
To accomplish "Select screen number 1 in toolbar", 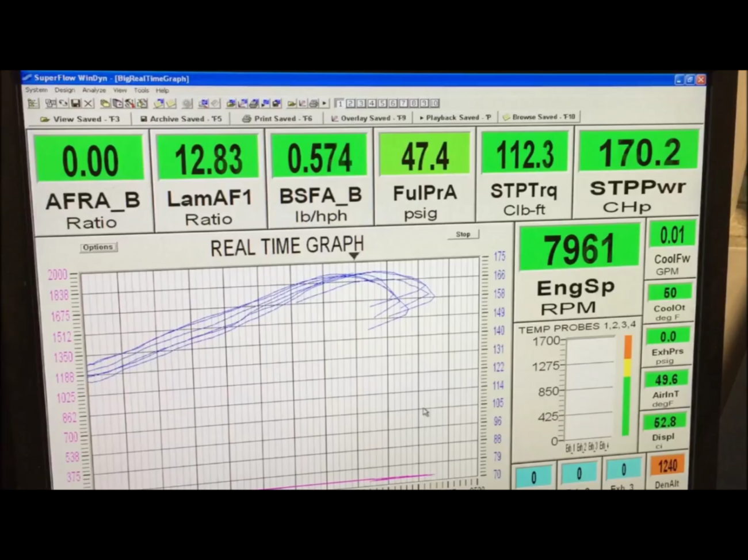I will pos(339,103).
